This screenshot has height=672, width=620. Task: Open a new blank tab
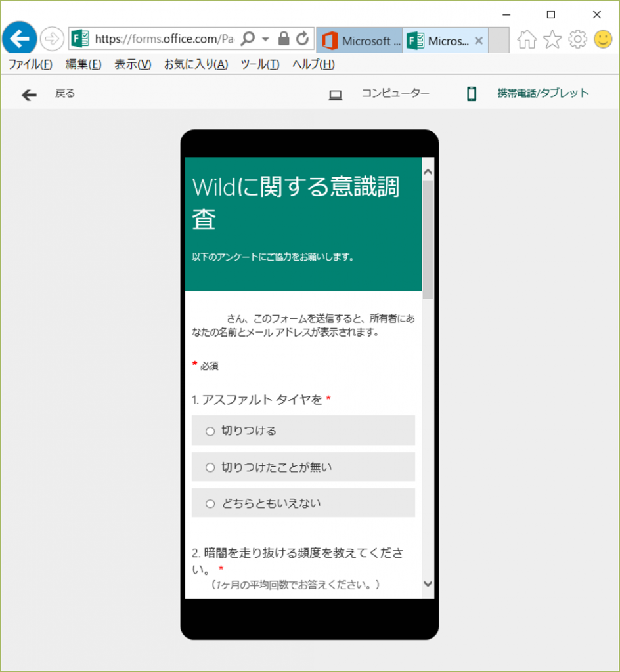click(x=498, y=40)
